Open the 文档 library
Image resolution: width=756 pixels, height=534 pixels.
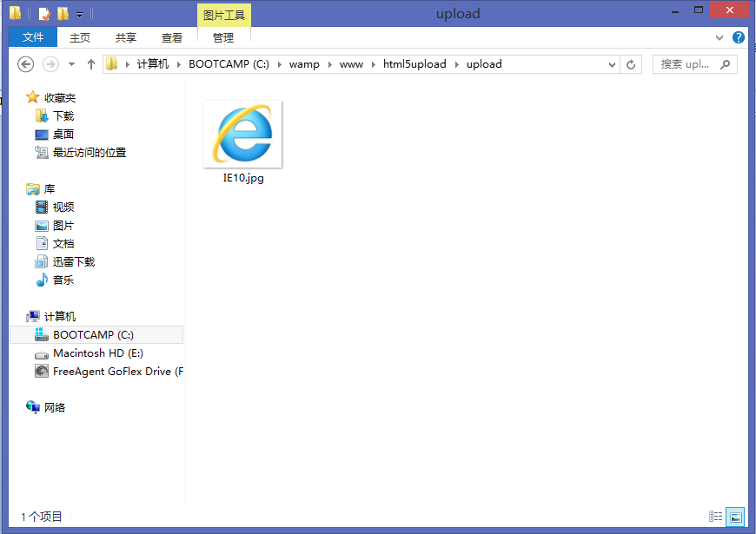63,244
